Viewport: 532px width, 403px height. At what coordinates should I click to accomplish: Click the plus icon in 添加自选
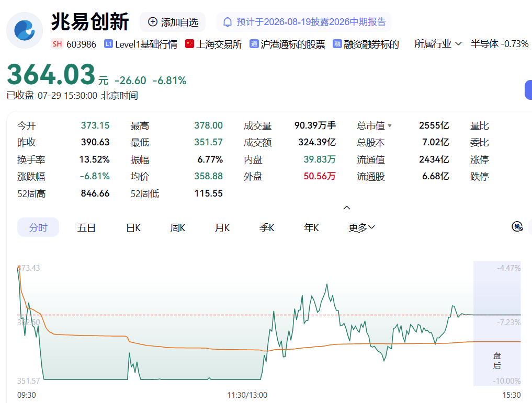tap(153, 22)
